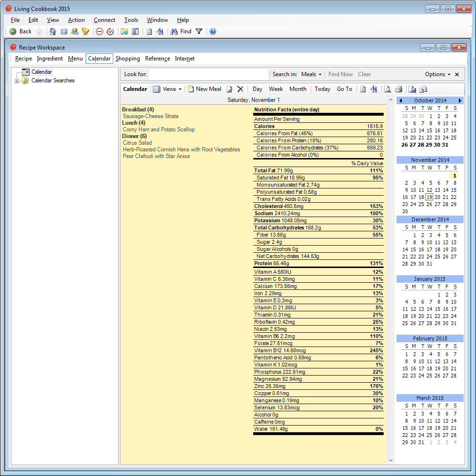Click the New Meal button
Screen dimensions: 476x476
tap(204, 89)
